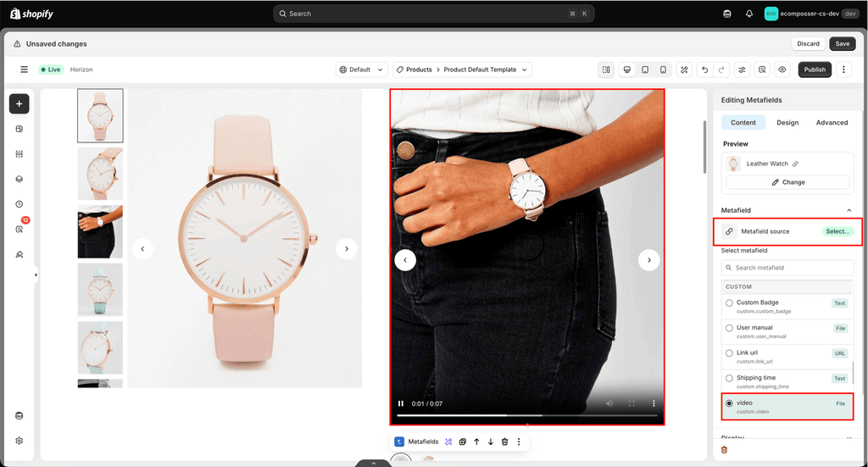This screenshot has height=467, width=868.
Task: Click the Shopify search bar
Action: click(433, 14)
